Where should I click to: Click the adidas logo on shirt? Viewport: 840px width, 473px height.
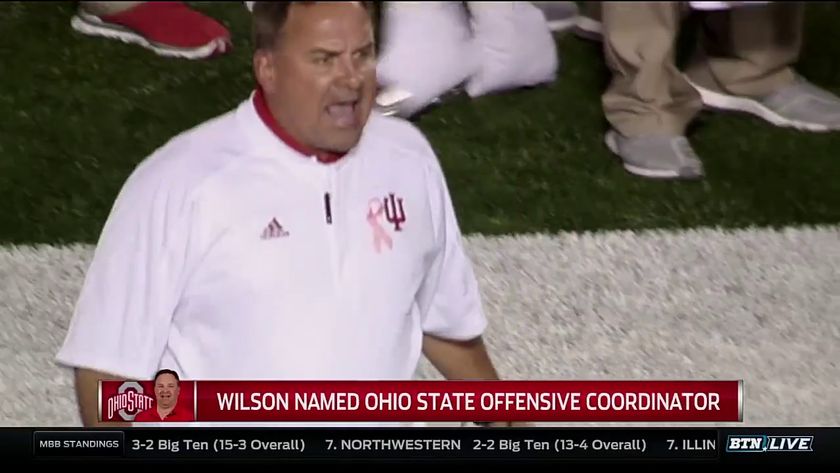(274, 229)
